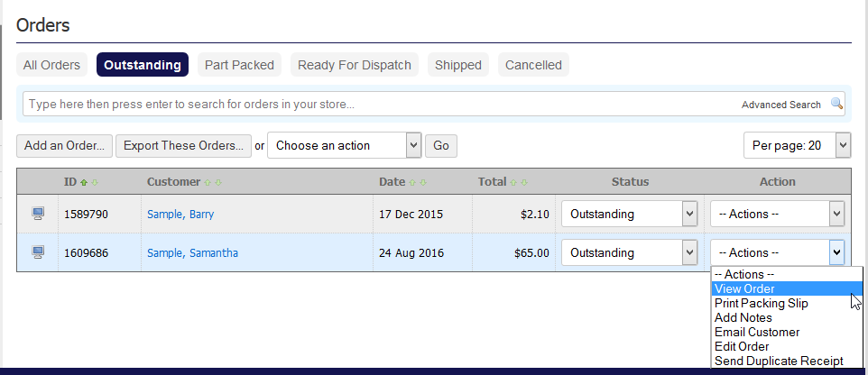Open the 'Choose an action' dropdown
868x375 pixels.
(x=345, y=145)
